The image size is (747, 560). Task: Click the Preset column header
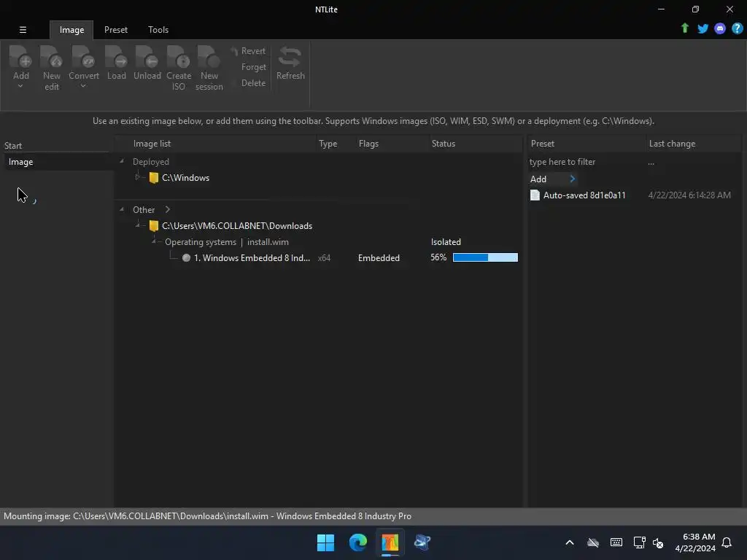[x=543, y=144]
